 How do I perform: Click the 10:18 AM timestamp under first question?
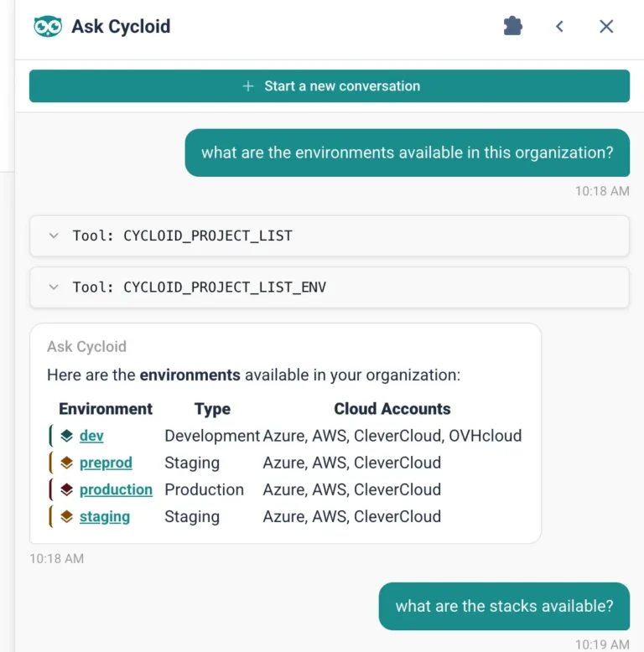602,191
